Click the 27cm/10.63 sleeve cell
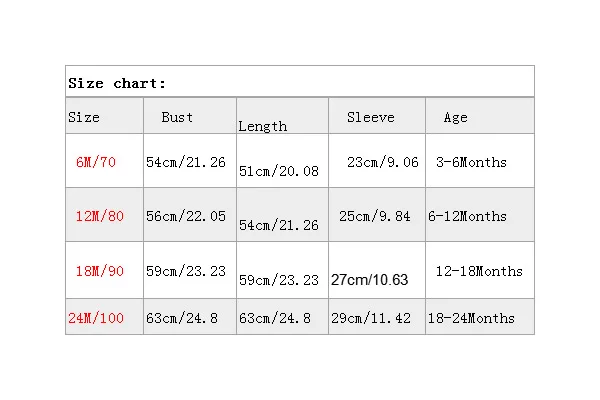This screenshot has height=400, width=600. point(370,280)
